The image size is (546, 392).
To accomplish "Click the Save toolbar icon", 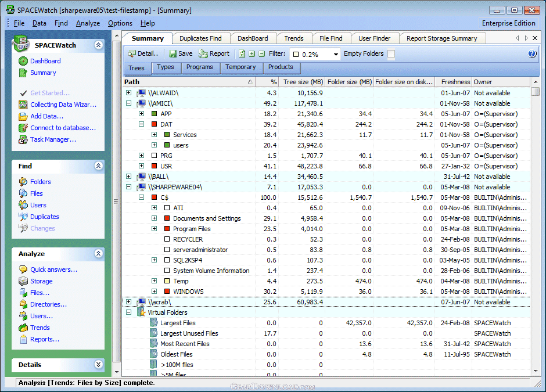I will 173,54.
